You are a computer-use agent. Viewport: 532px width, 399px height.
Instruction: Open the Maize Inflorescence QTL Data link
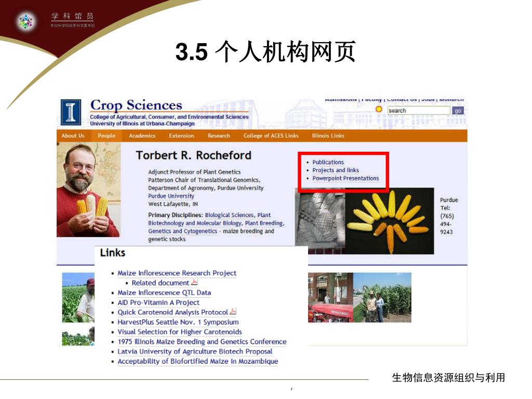tap(164, 293)
